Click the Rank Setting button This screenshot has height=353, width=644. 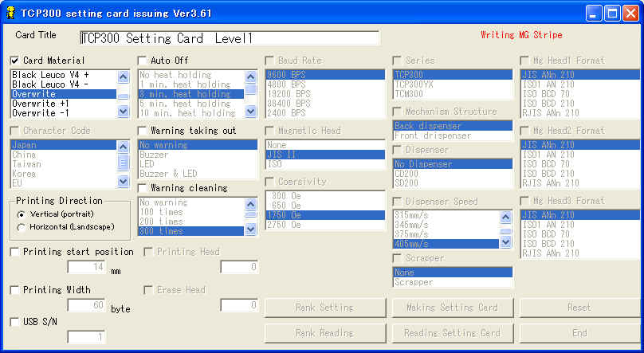[325, 308]
